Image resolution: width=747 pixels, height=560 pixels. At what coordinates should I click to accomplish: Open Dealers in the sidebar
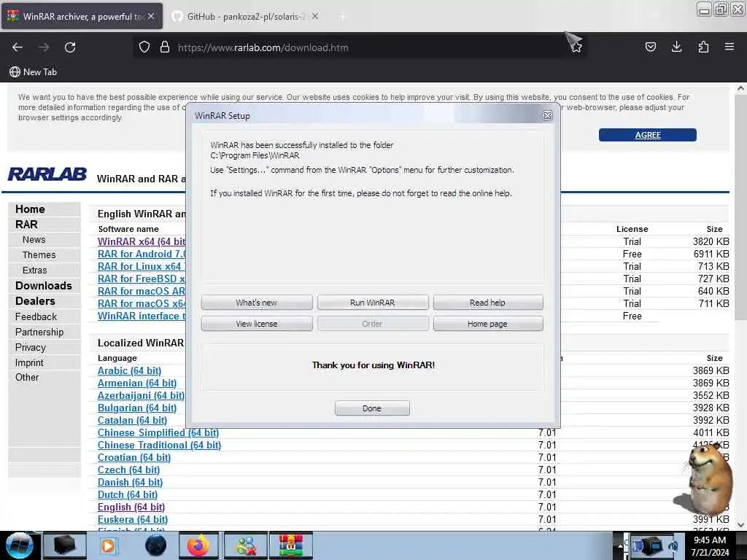point(35,301)
